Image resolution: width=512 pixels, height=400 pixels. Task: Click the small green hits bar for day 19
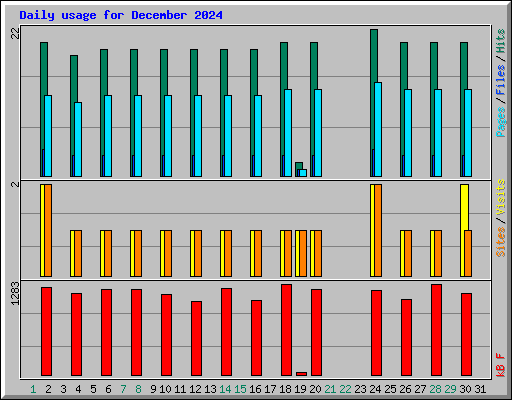(x=299, y=165)
